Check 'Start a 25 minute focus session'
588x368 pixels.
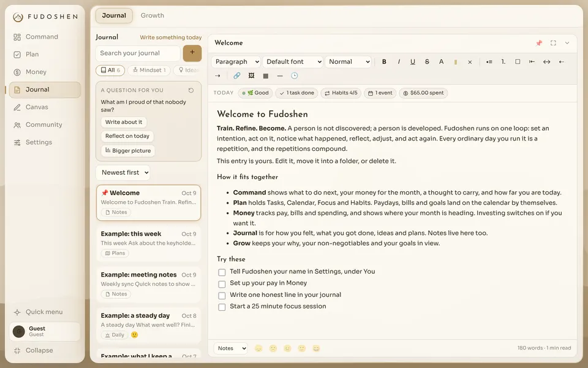pyautogui.click(x=222, y=307)
